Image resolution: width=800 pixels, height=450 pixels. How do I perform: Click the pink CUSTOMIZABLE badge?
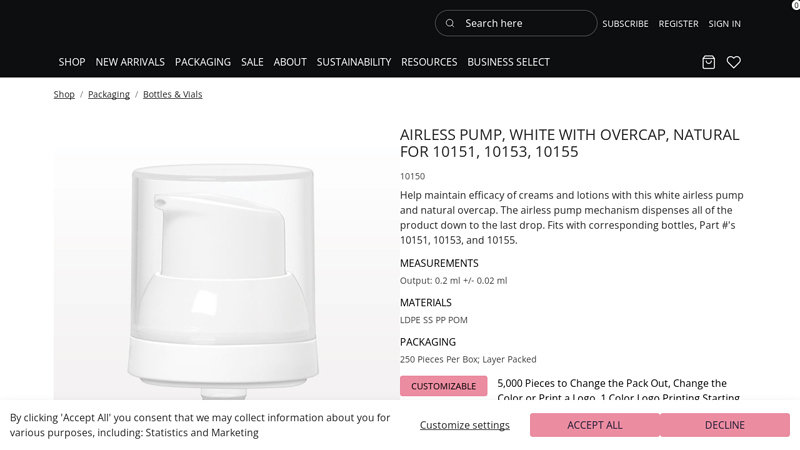click(443, 386)
